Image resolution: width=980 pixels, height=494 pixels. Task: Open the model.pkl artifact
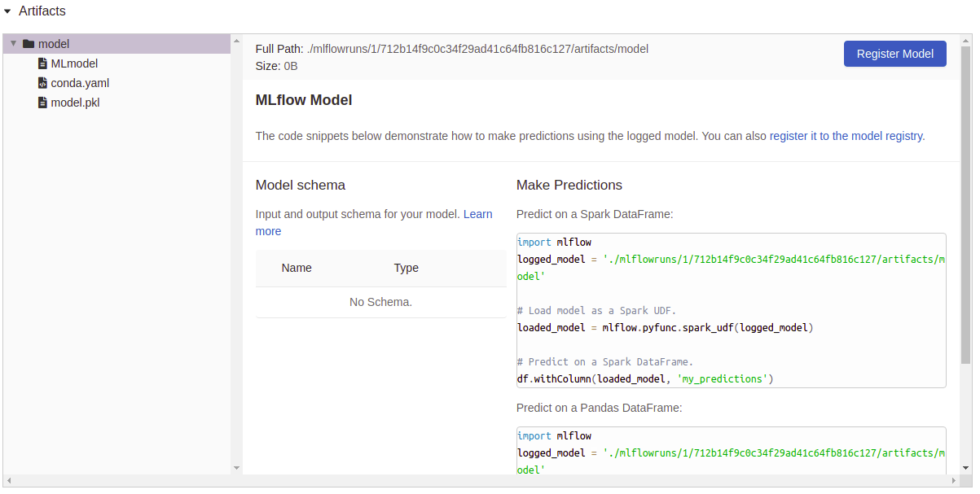coord(77,102)
